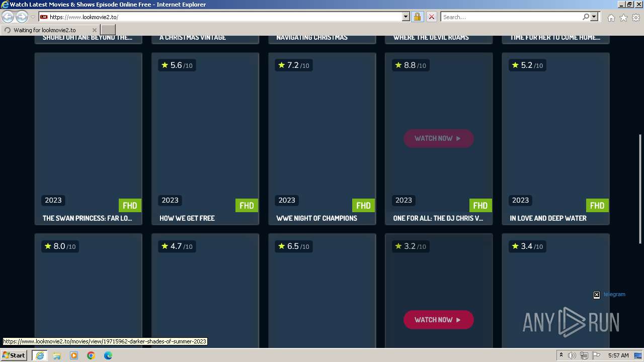
Task: Click the 8.0/10 rating badge
Action: point(60,246)
